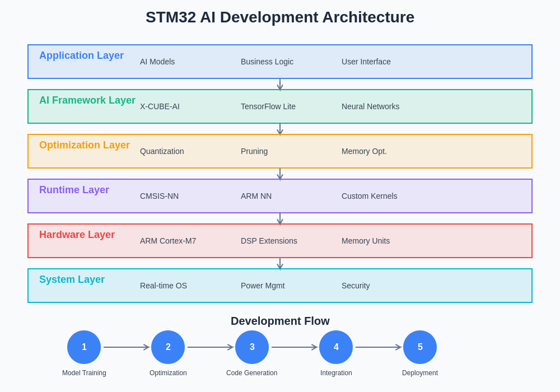Select the Application Layer heading
The image size is (560, 392).
click(x=81, y=55)
